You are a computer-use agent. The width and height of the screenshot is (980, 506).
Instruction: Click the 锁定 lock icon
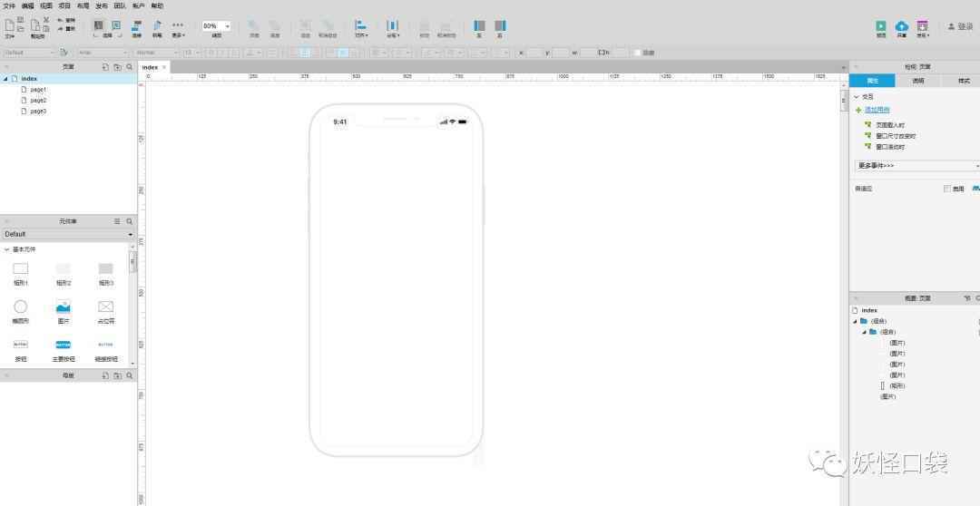coord(425,28)
